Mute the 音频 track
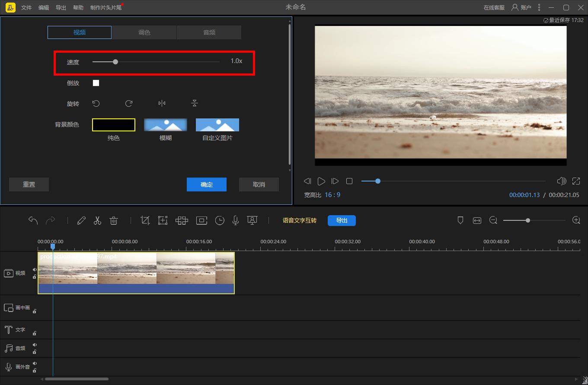 pyautogui.click(x=35, y=345)
